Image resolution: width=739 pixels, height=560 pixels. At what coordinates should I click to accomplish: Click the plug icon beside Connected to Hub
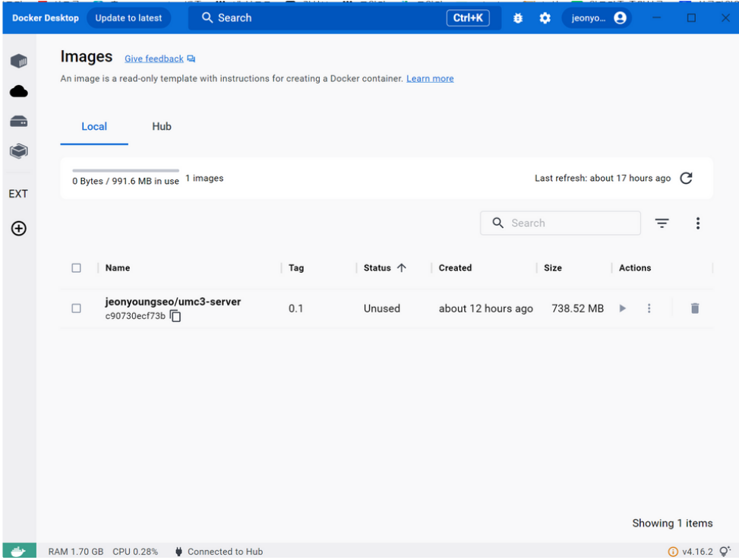pyautogui.click(x=178, y=552)
